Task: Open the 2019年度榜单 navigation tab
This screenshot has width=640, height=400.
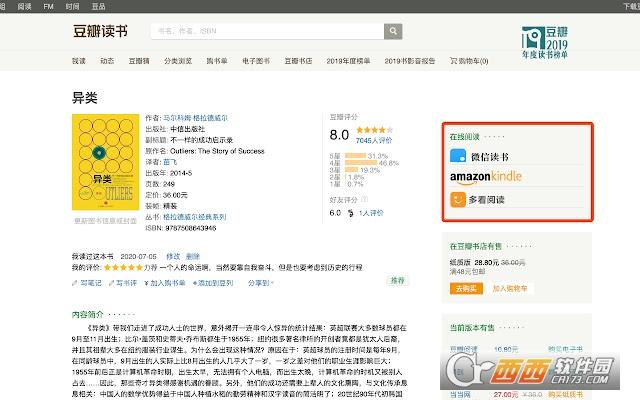Action: point(348,61)
